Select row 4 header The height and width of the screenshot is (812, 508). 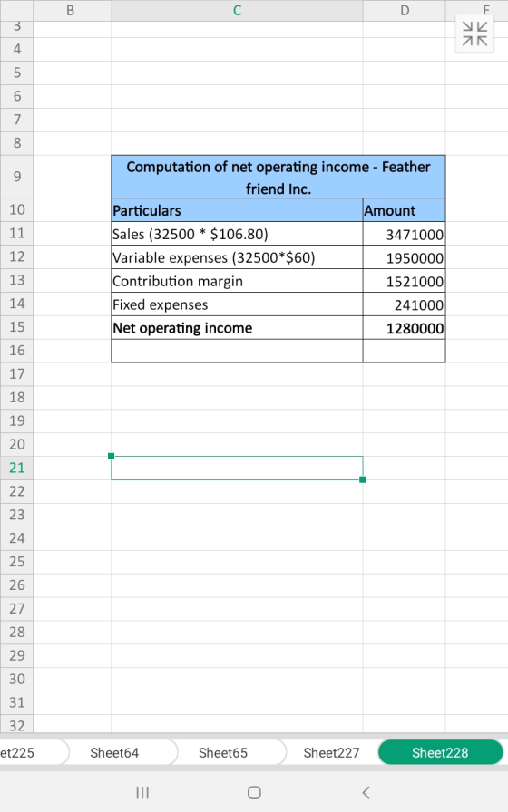[16, 49]
